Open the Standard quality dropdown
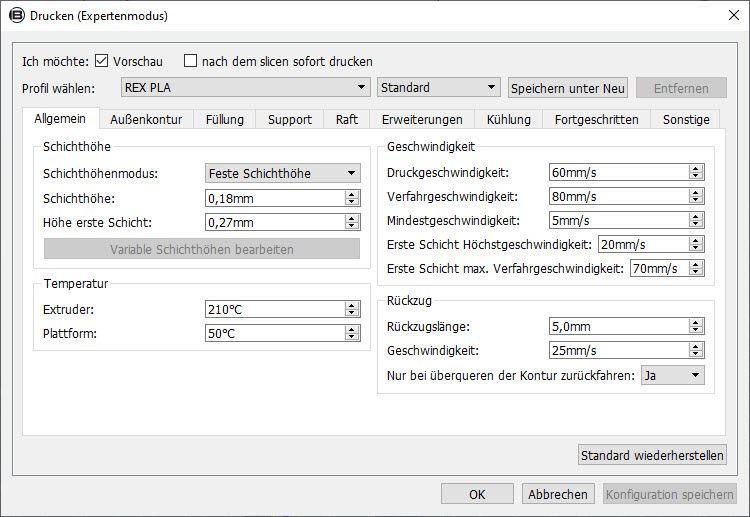 tap(438, 88)
